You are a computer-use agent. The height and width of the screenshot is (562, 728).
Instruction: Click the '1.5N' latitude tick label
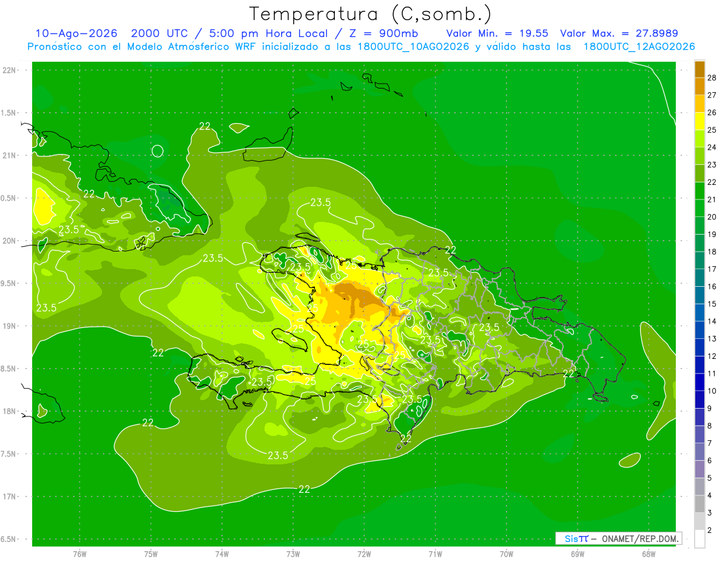pyautogui.click(x=10, y=113)
